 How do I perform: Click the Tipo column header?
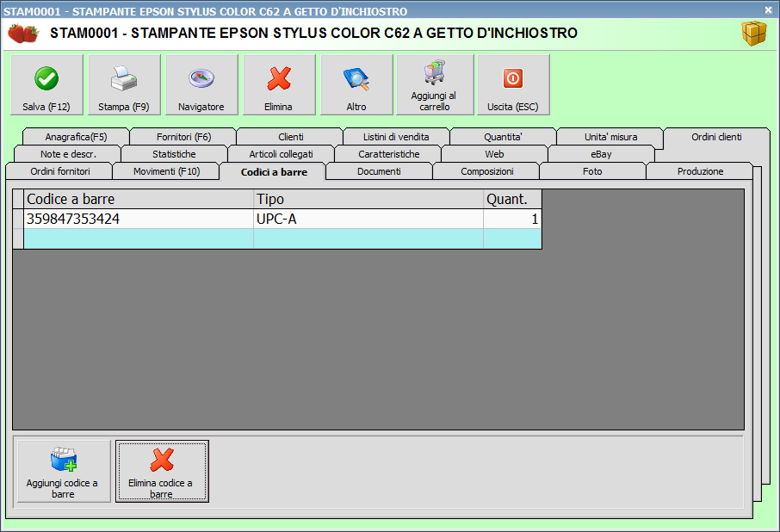[x=368, y=199]
